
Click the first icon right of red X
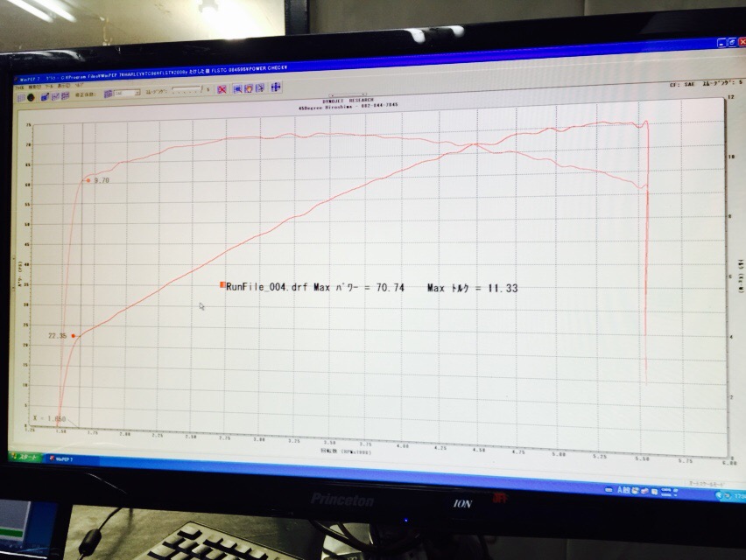click(237, 88)
